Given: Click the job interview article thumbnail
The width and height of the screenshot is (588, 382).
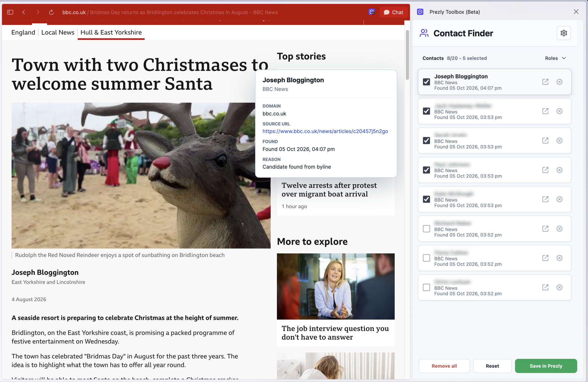Looking at the screenshot, I should (x=336, y=286).
